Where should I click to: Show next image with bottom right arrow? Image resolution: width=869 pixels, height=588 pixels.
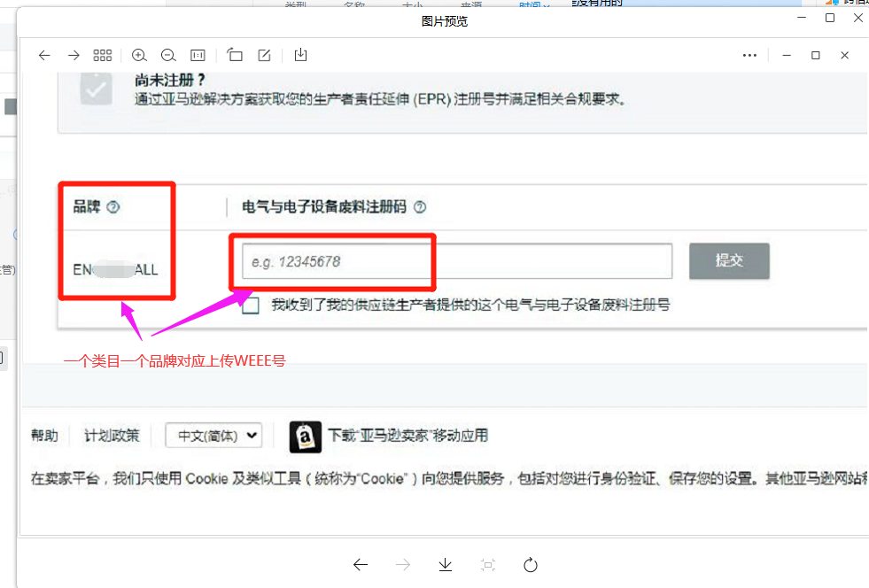point(403,565)
